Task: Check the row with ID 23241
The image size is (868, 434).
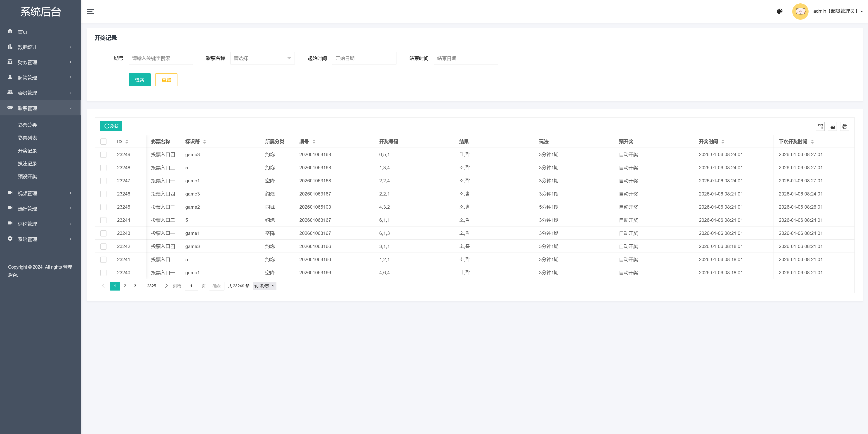Action: 104,260
